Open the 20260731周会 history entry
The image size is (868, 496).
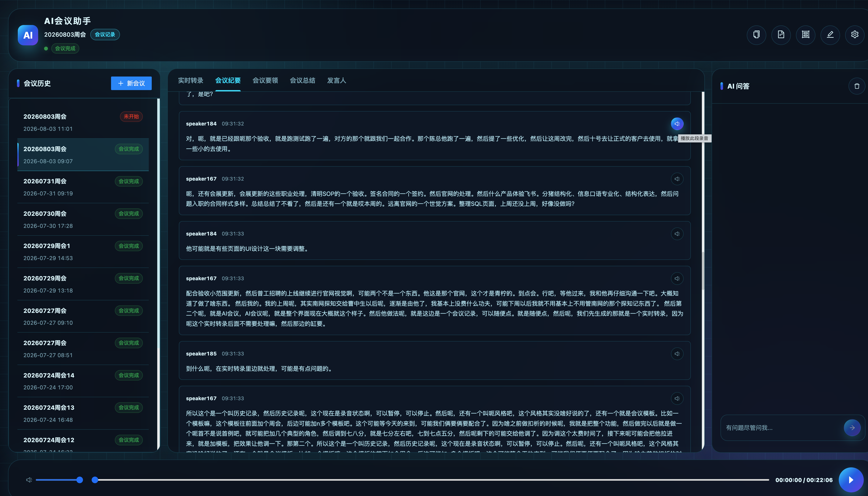point(83,187)
